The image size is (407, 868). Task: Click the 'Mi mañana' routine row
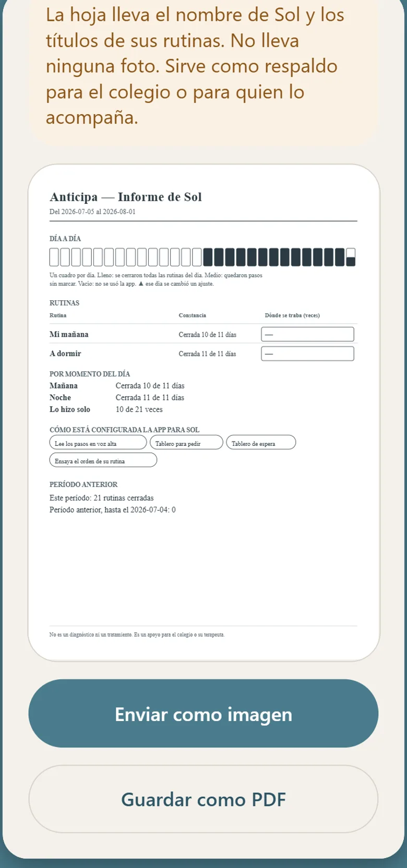(x=203, y=334)
